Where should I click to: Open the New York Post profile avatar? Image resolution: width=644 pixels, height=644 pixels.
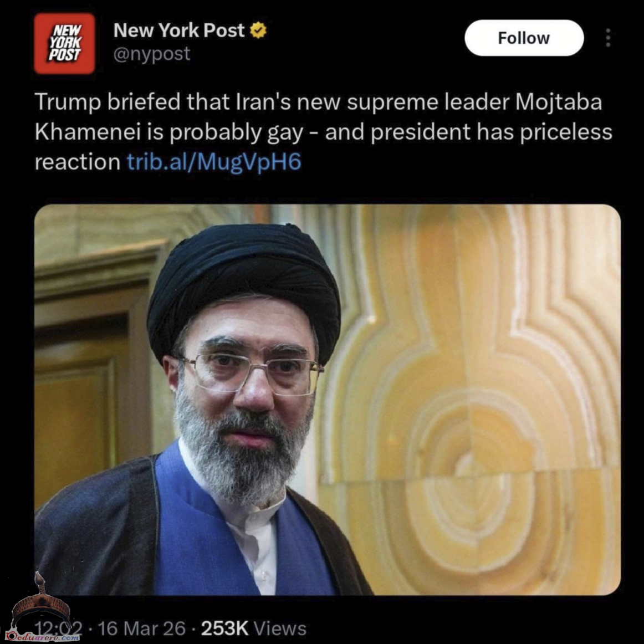64,43
